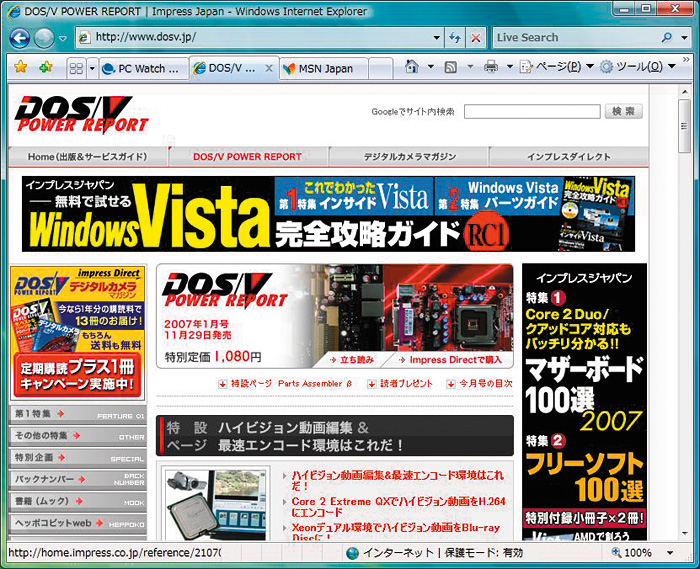Open Quick Tabs thumbnail view
700x569 pixels.
(x=76, y=69)
